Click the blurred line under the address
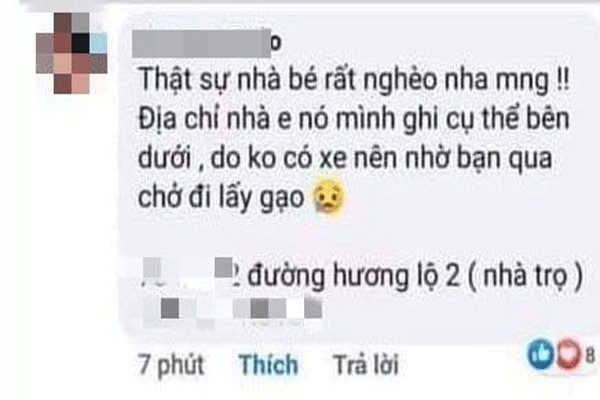Image resolution: width=600 pixels, height=400 pixels. coord(233,309)
